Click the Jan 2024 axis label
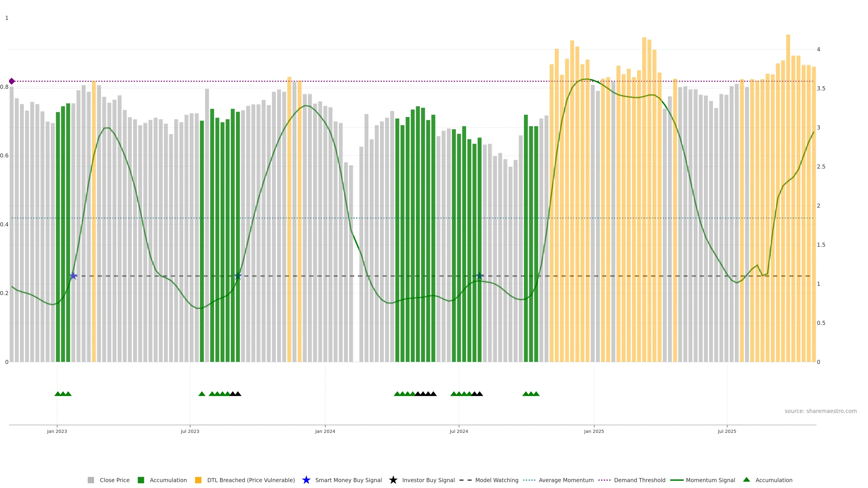 325,431
